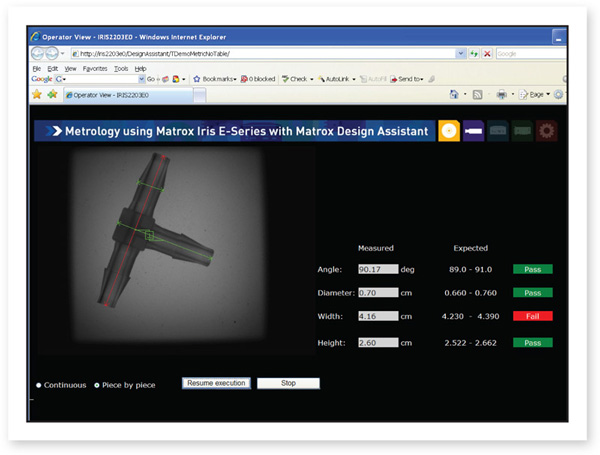600x455 pixels.
Task: Click the dark green icon in banner
Action: (x=522, y=131)
